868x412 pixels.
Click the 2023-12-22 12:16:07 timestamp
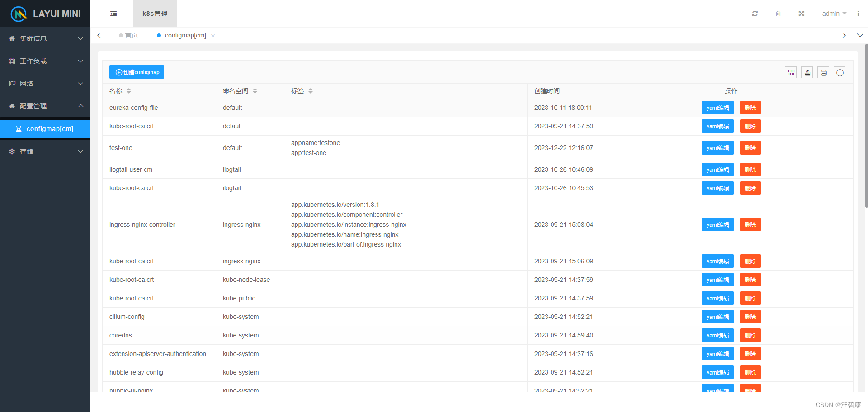coord(564,148)
